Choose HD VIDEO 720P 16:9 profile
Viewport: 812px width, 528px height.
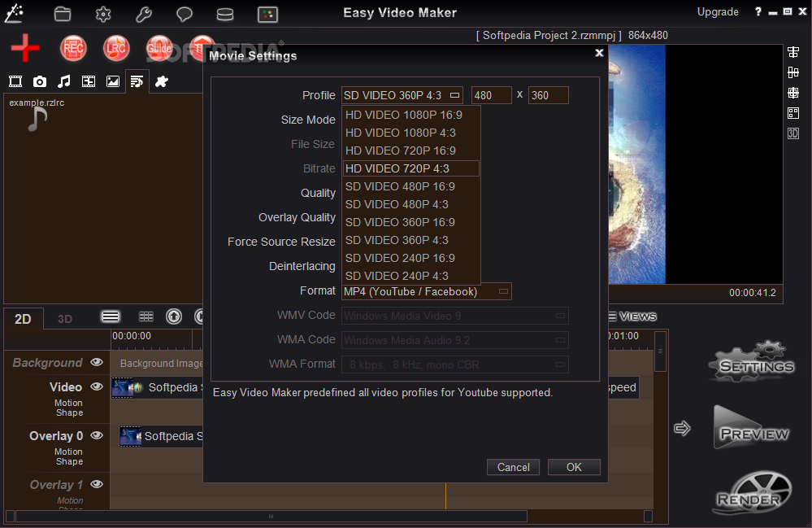(x=410, y=151)
